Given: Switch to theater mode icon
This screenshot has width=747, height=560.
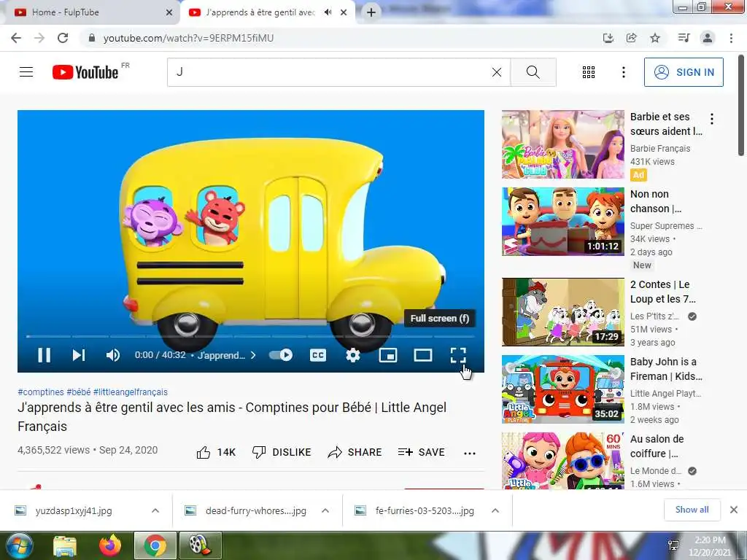Looking at the screenshot, I should click(423, 355).
